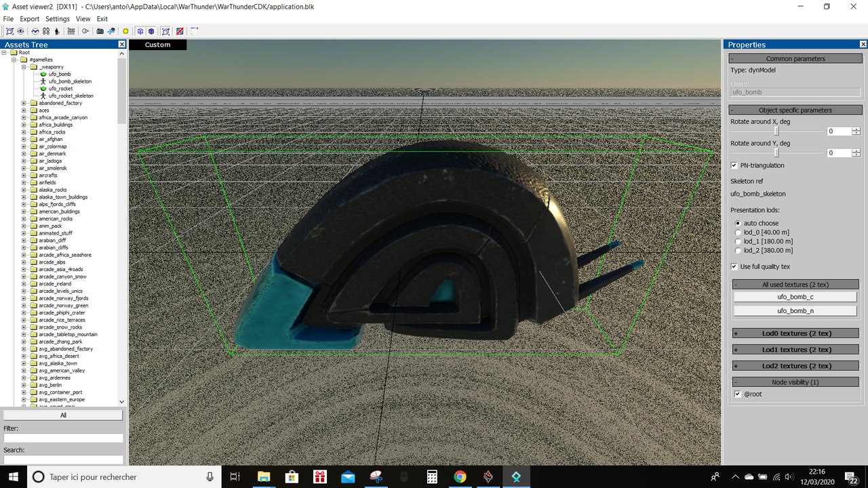868x488 pixels.
Task: Collapse Object specific parameters section
Action: pyautogui.click(x=796, y=110)
